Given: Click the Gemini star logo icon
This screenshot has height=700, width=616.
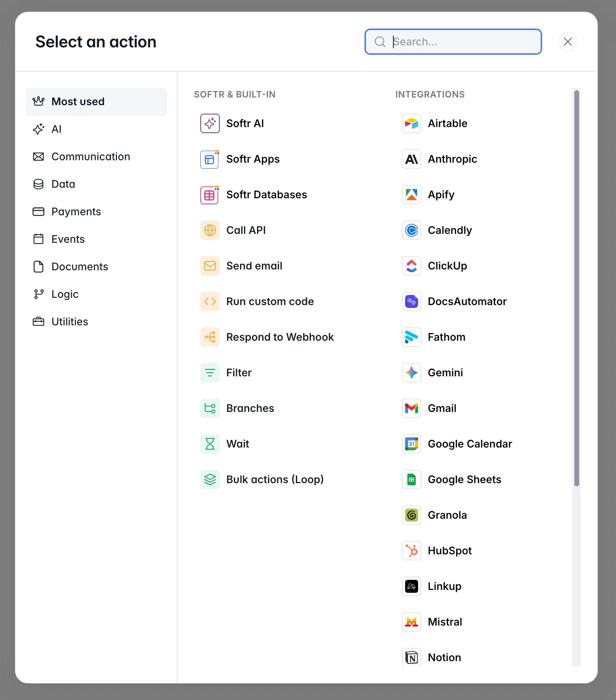Looking at the screenshot, I should tap(411, 373).
